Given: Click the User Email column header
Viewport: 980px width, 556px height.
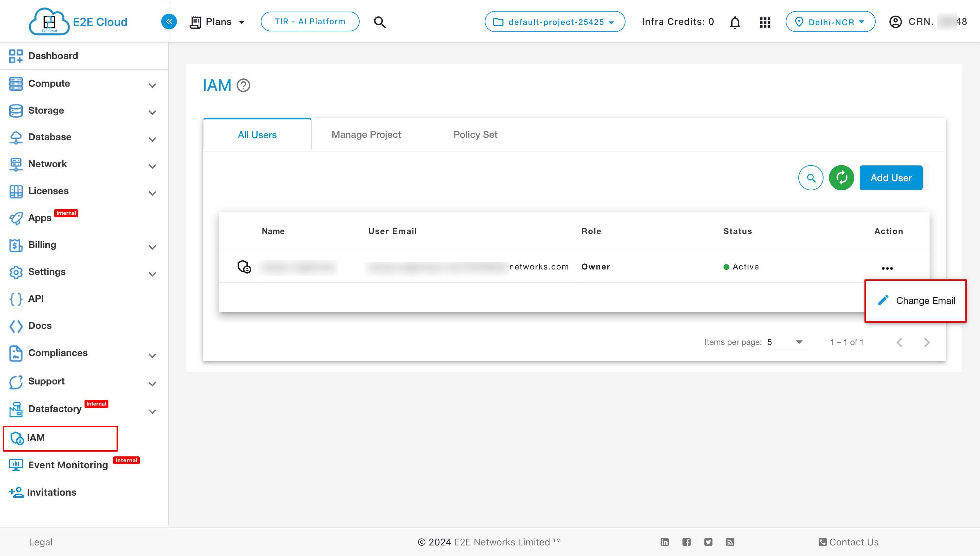Looking at the screenshot, I should pos(392,231).
